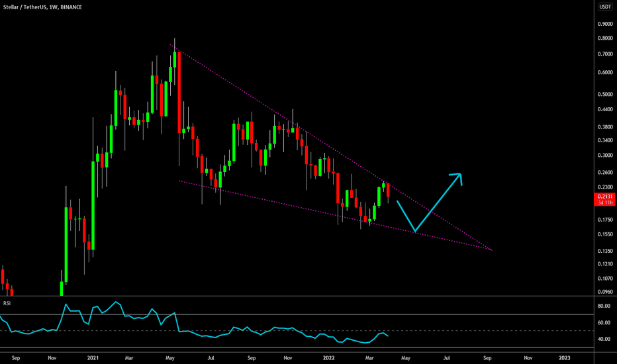
Task: Click the 0.7000 price axis label
Action: pyautogui.click(x=605, y=54)
